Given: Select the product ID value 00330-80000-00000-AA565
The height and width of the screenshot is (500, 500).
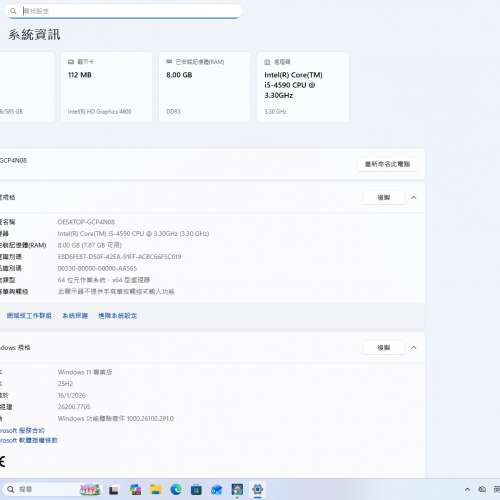Looking at the screenshot, I should 97,268.
